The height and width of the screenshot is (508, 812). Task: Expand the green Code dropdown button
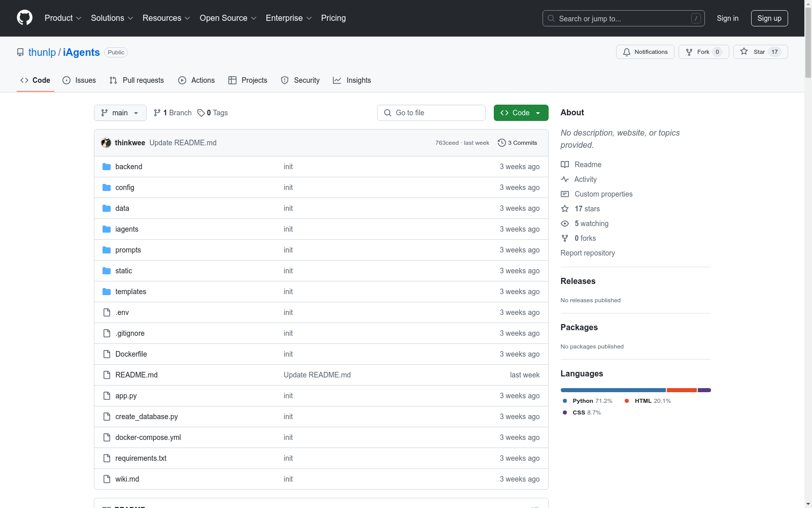pos(521,113)
